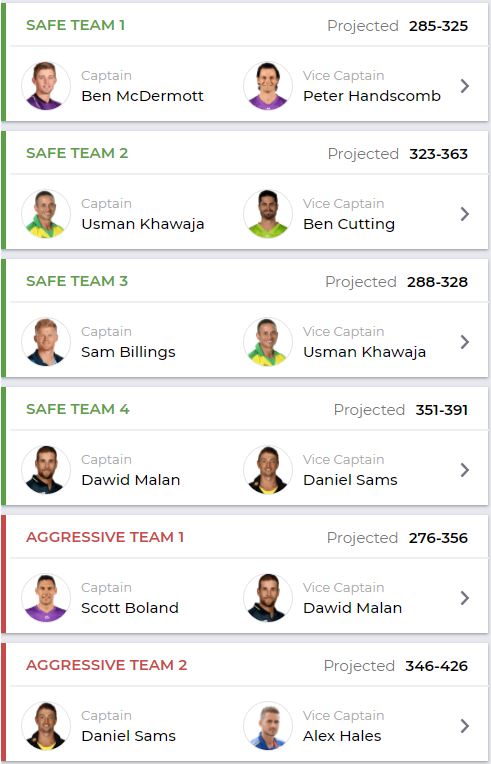Screen dimensions: 491x764
Task: Expand Safe Team 2 details arrow
Action: click(465, 214)
